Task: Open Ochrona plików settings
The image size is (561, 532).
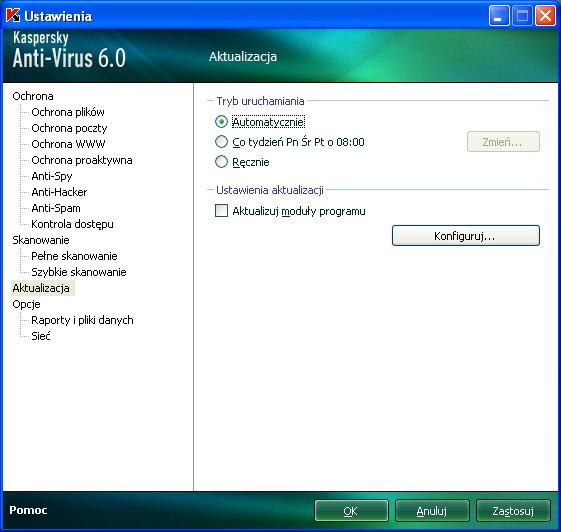Action: click(x=68, y=112)
